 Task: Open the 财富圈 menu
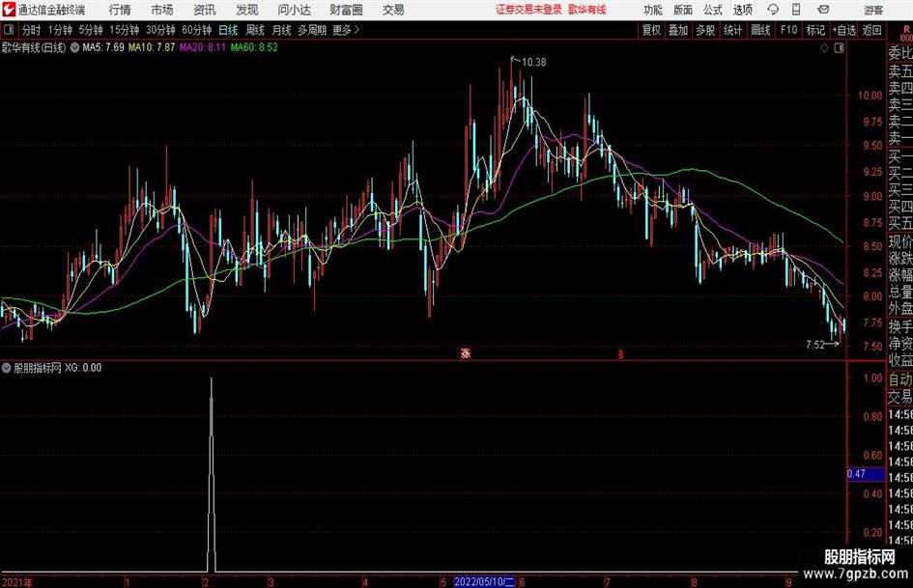346,10
